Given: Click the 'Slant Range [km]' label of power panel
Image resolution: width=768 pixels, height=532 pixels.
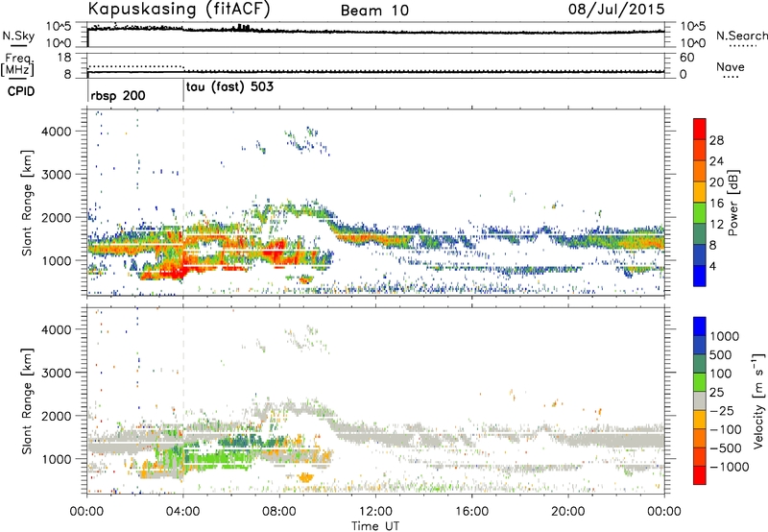Looking at the screenshot, I should pyautogui.click(x=27, y=203).
